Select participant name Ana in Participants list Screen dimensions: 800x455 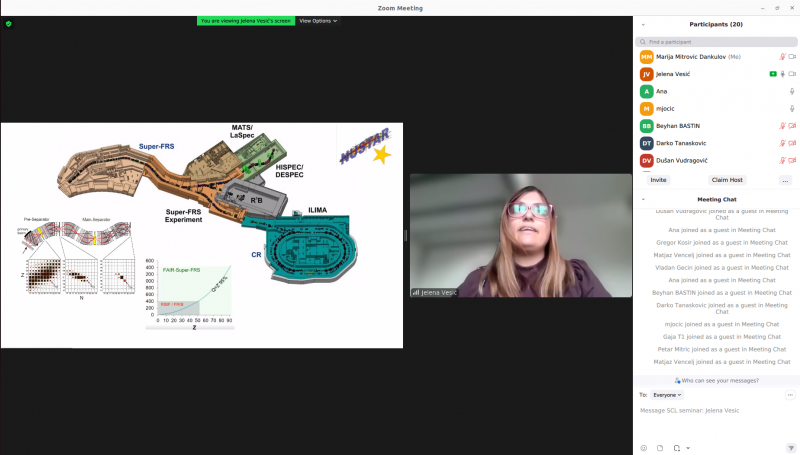662,92
